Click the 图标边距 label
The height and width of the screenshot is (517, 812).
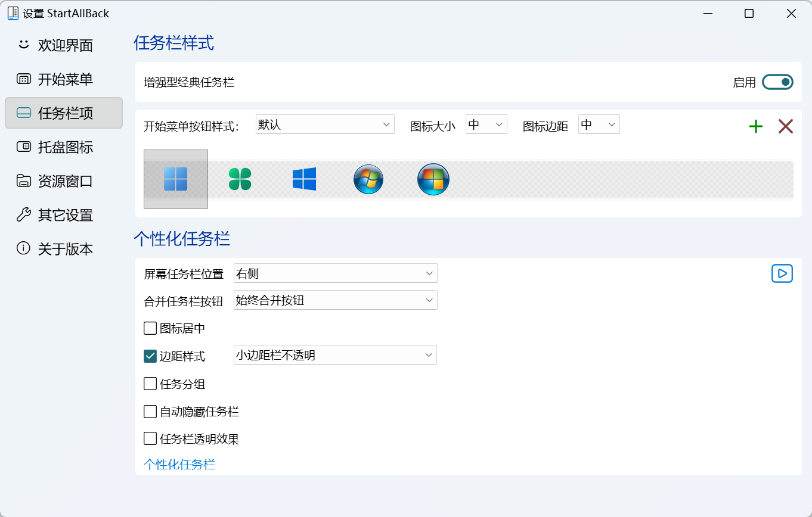pyautogui.click(x=546, y=126)
